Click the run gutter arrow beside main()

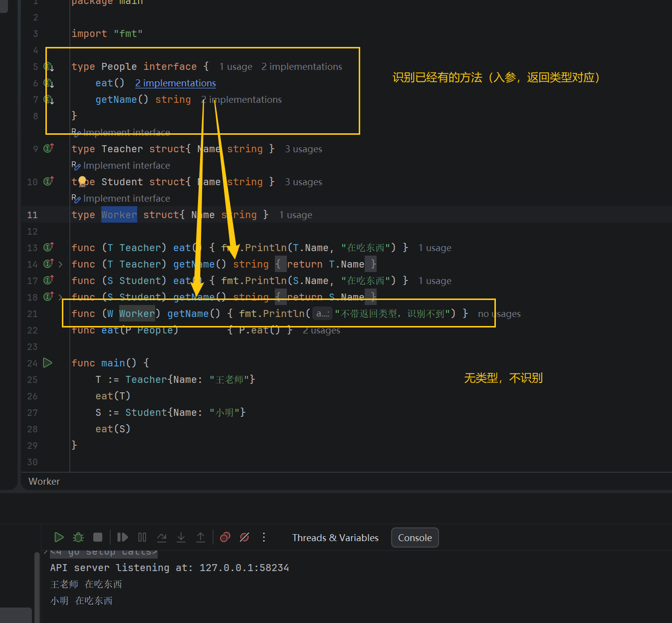(48, 363)
